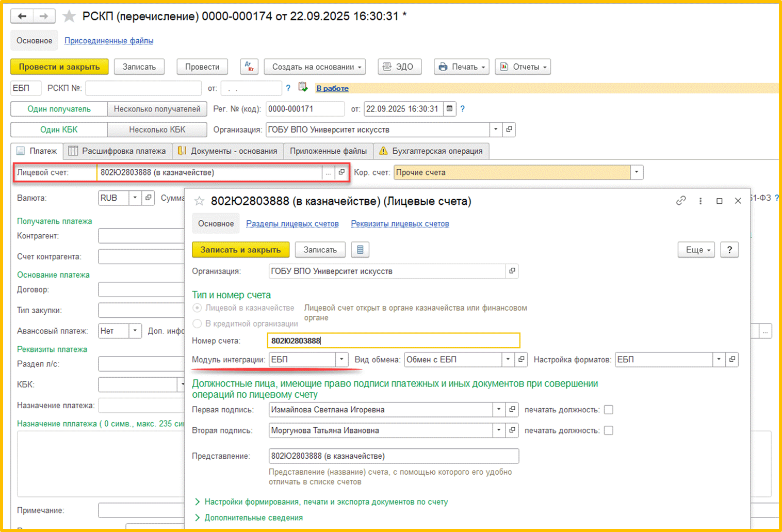Go forward with the right arrow button

[44, 17]
